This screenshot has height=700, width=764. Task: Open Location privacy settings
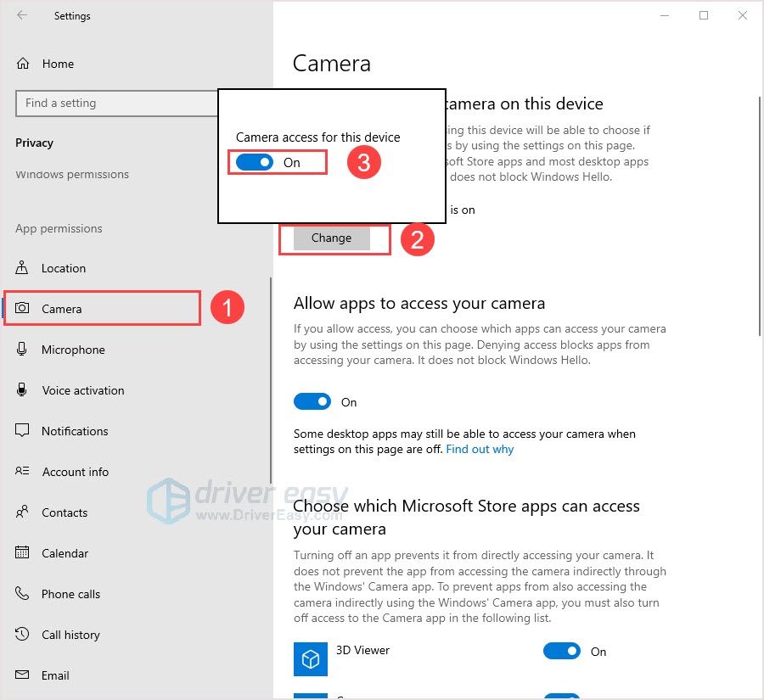click(x=64, y=268)
